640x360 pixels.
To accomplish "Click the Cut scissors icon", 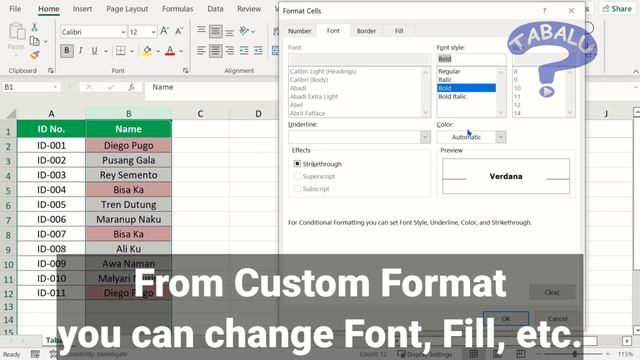I will pos(35,27).
